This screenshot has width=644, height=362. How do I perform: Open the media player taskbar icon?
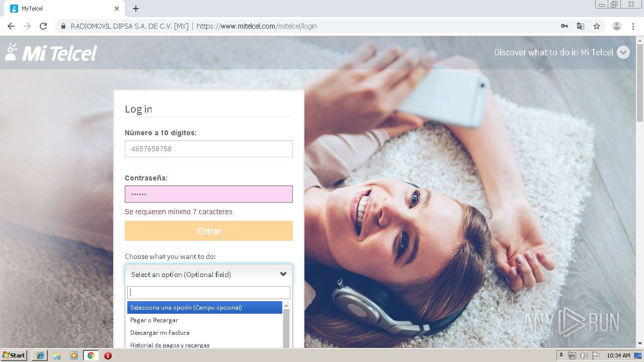click(74, 355)
